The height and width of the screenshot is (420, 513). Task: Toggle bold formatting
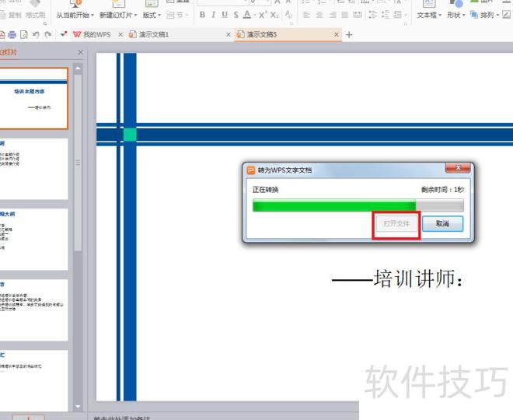pos(202,15)
